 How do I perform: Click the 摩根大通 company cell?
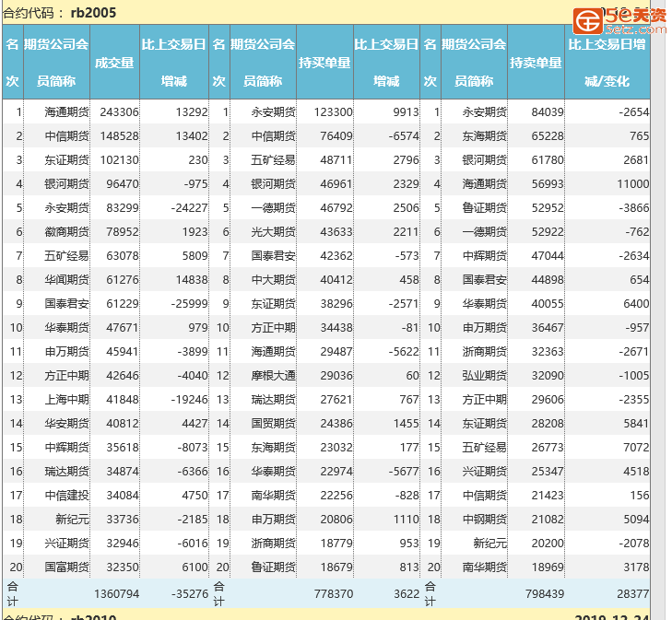coord(273,376)
